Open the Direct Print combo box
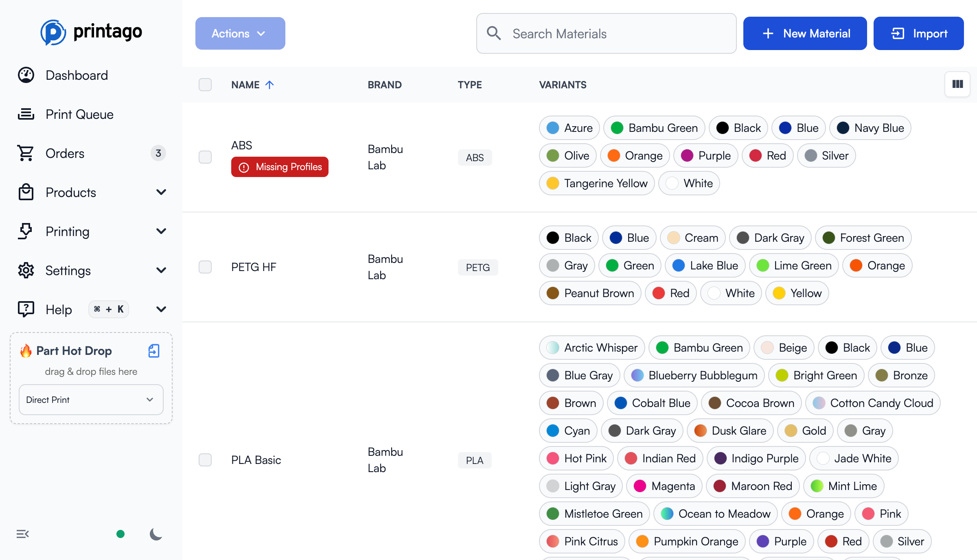The height and width of the screenshot is (560, 977). pos(91,400)
